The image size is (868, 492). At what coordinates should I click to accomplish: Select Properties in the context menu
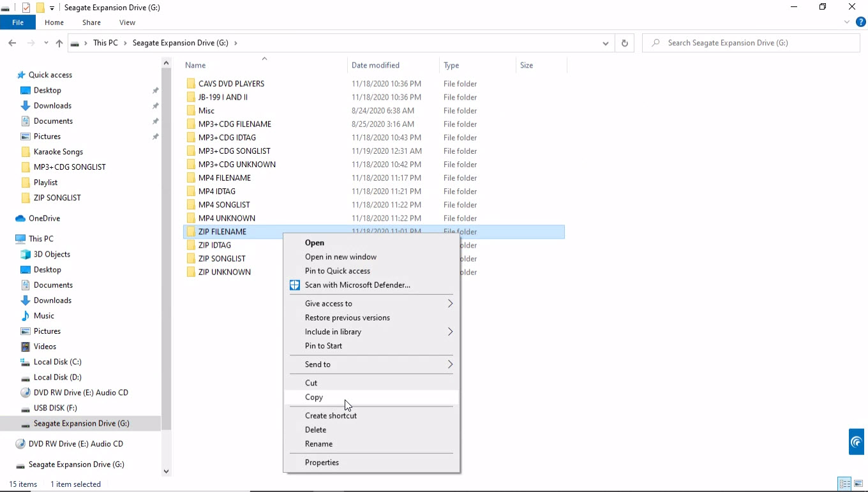(x=322, y=463)
